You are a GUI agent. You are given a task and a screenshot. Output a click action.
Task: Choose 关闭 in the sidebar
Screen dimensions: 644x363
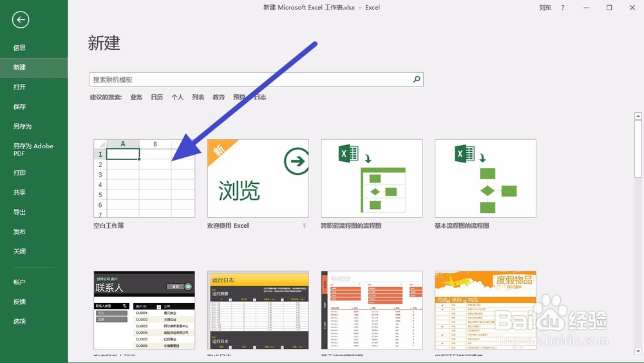[x=19, y=251]
